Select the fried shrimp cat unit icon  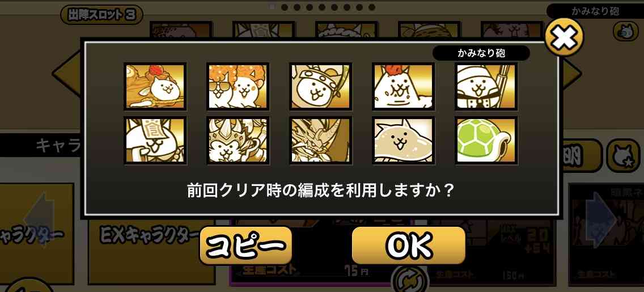403,86
